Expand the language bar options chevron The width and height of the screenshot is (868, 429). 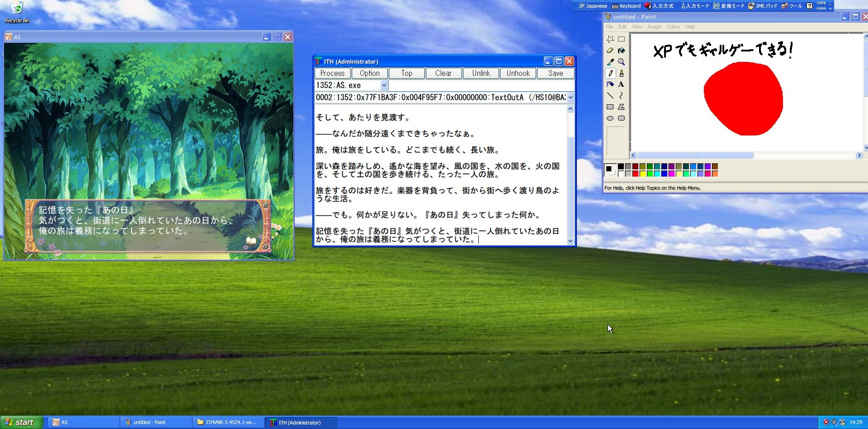pos(830,9)
